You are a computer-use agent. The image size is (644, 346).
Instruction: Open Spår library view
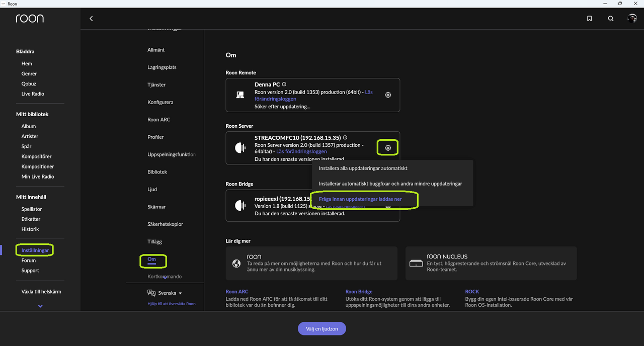26,146
